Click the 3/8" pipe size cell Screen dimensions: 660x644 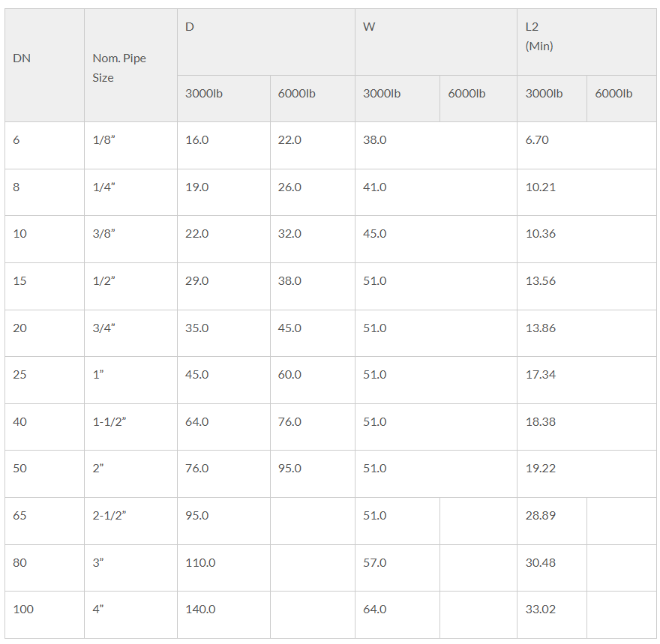[x=104, y=234]
